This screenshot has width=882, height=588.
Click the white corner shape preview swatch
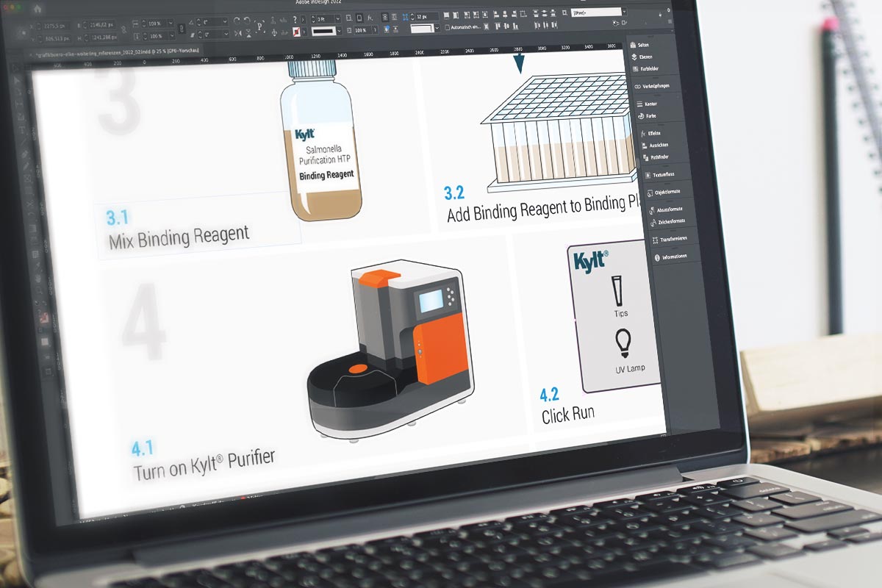click(x=422, y=28)
